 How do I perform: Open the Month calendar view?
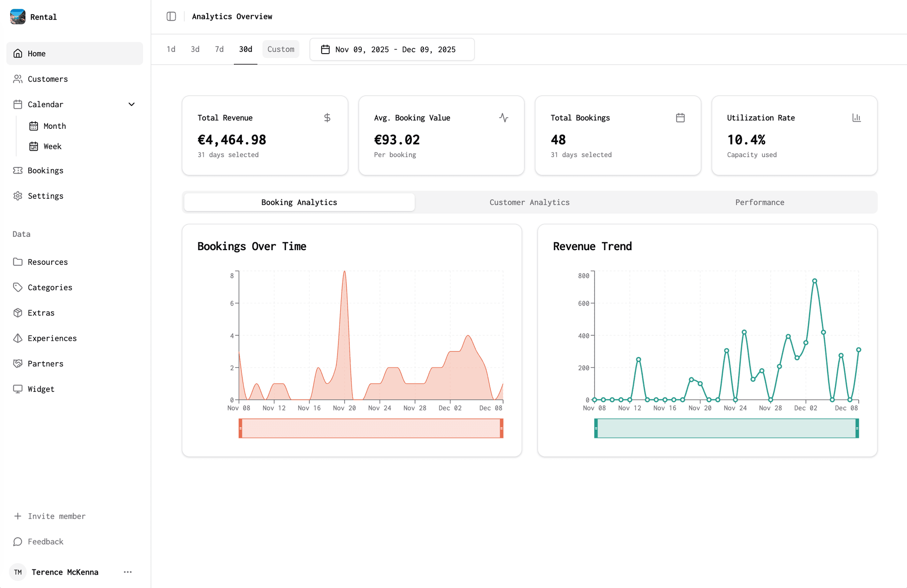pos(54,126)
